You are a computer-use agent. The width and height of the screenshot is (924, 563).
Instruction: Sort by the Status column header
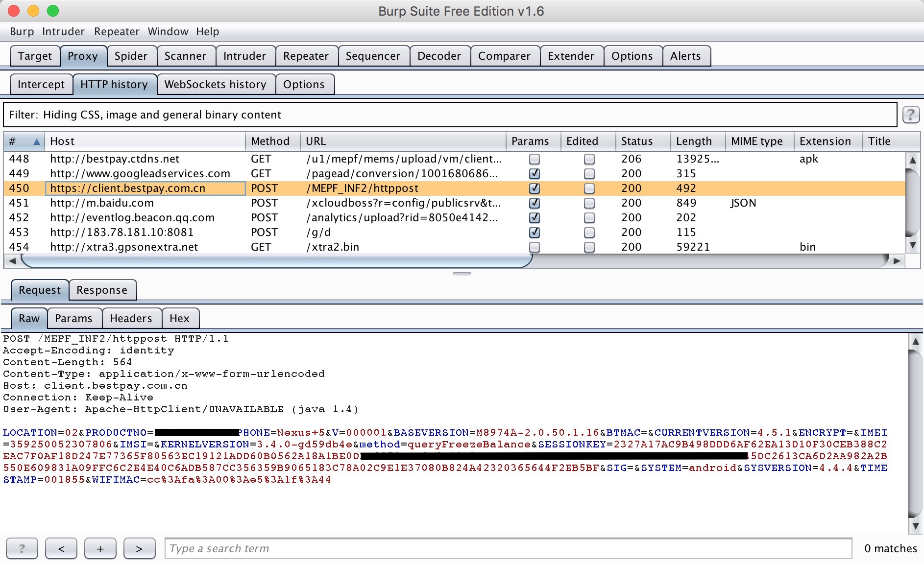coord(643,141)
